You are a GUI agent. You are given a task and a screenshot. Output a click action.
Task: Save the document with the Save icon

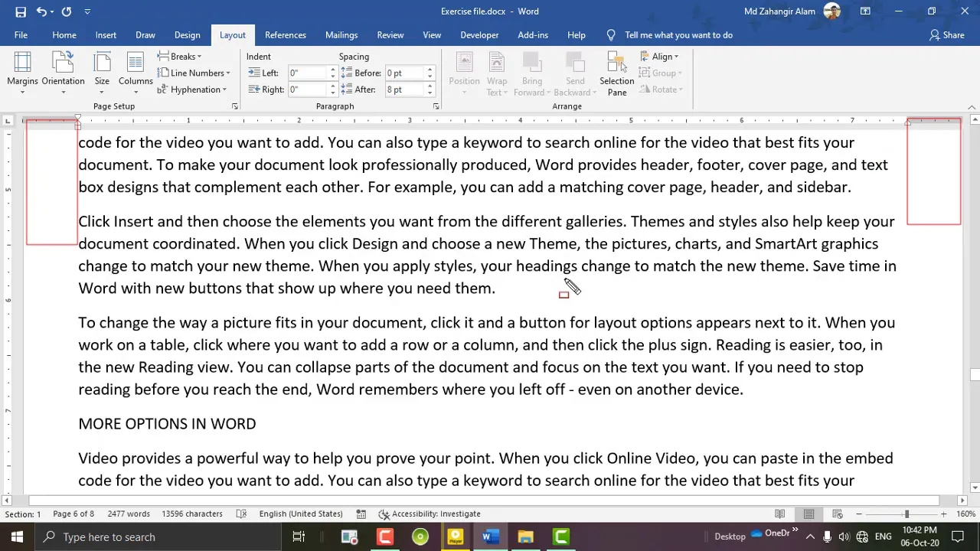(x=21, y=11)
